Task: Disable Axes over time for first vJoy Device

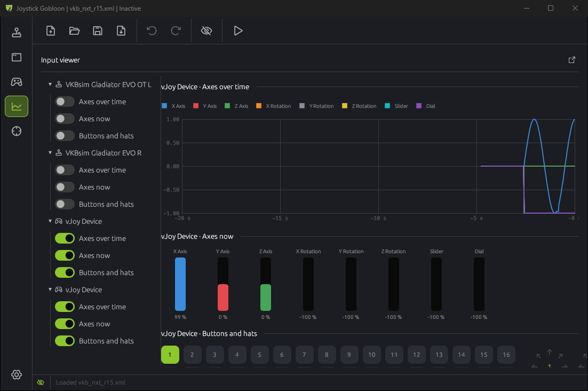Action: click(x=65, y=238)
